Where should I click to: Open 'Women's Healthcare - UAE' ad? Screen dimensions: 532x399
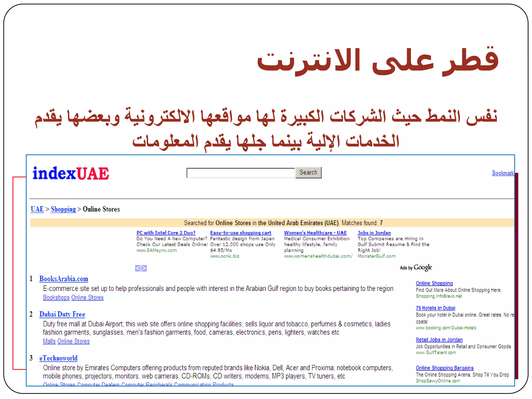315,233
